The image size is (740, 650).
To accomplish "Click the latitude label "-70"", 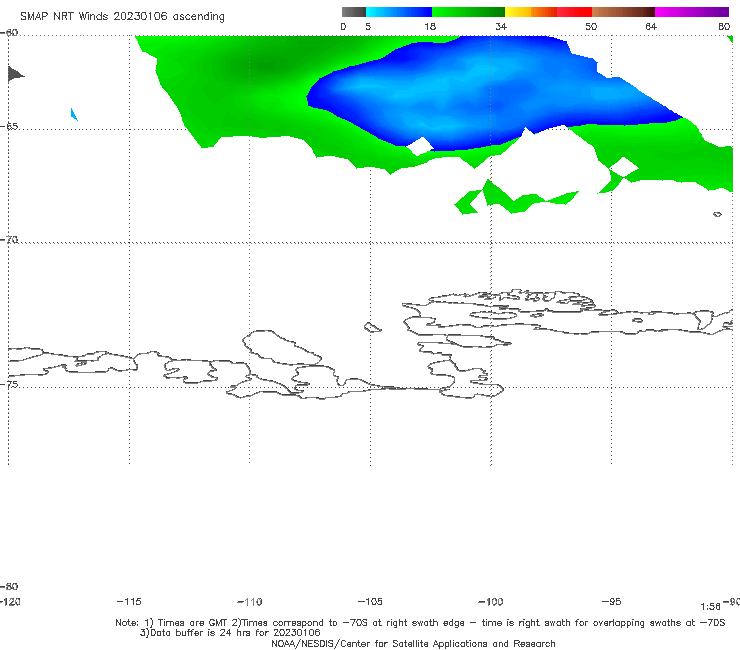I will pyautogui.click(x=9, y=240).
